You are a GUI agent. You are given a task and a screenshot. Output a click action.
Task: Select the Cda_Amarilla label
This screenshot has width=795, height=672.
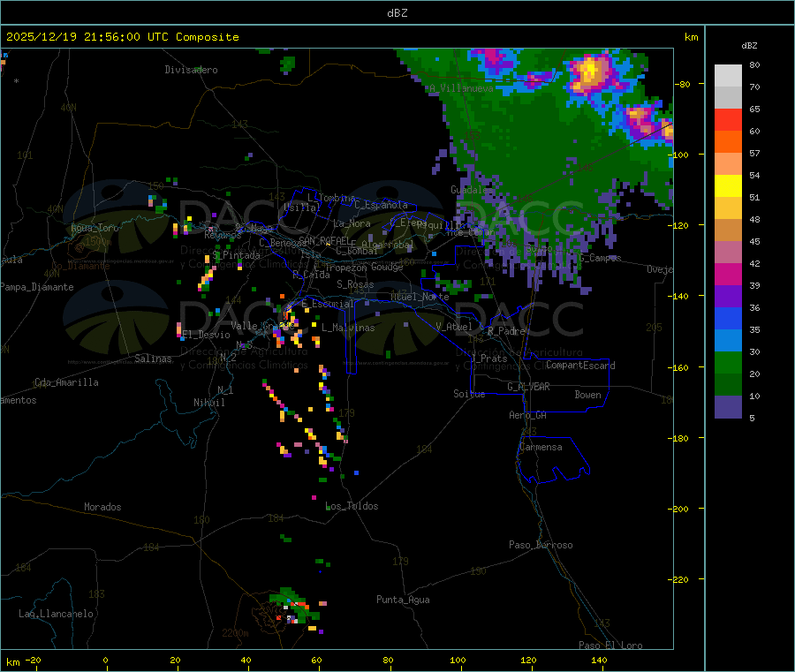[x=66, y=382]
